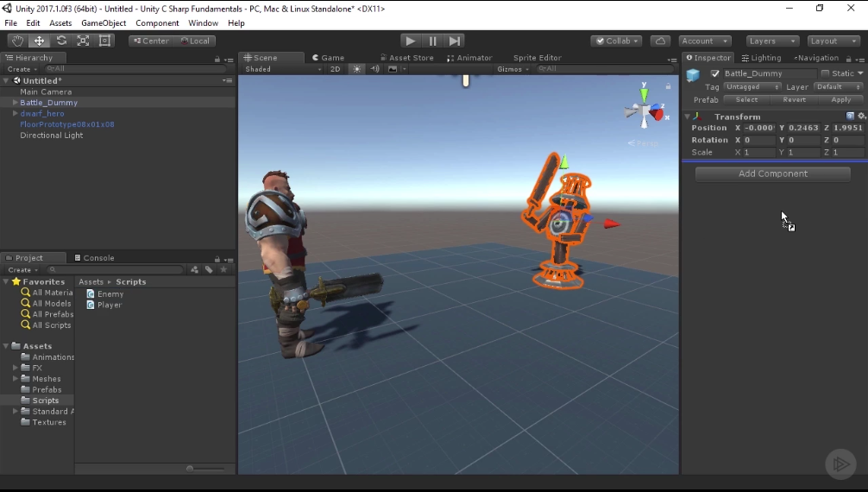Switch to the Game tab
This screenshot has width=868, height=492.
coord(328,58)
